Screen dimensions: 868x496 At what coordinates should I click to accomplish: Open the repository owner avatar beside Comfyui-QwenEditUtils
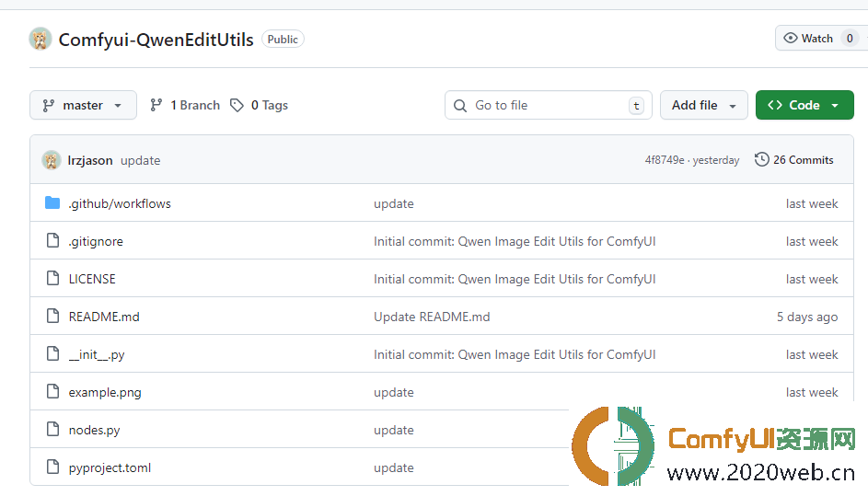point(41,40)
